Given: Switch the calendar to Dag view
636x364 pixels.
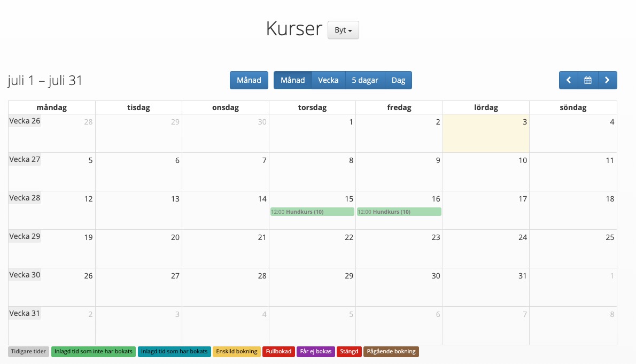Looking at the screenshot, I should click(x=399, y=80).
